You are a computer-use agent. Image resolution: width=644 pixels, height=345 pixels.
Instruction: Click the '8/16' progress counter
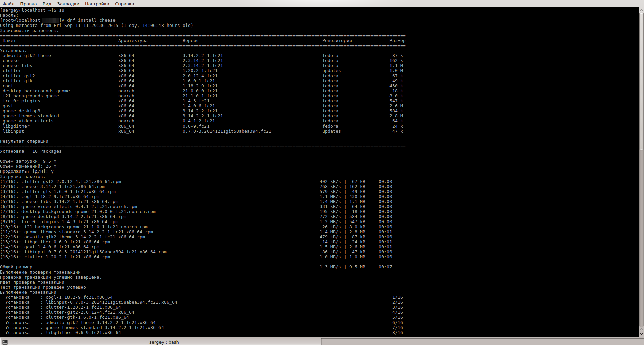398,333
